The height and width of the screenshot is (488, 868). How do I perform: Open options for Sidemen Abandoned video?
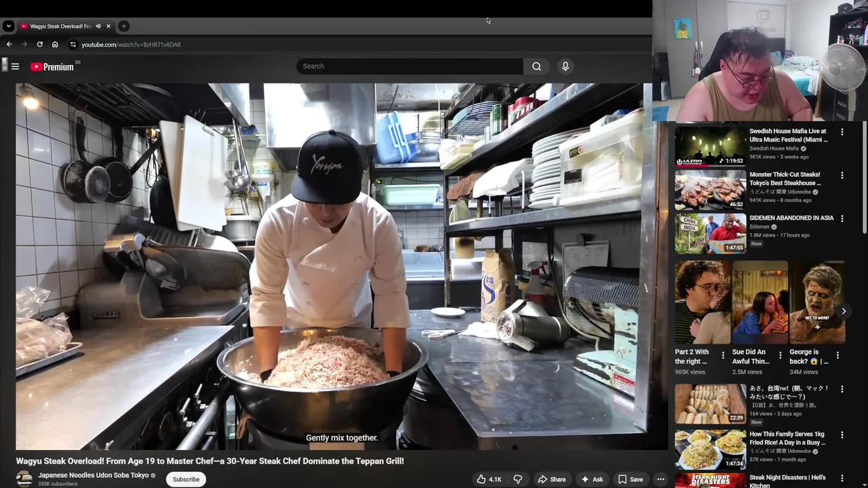click(842, 219)
